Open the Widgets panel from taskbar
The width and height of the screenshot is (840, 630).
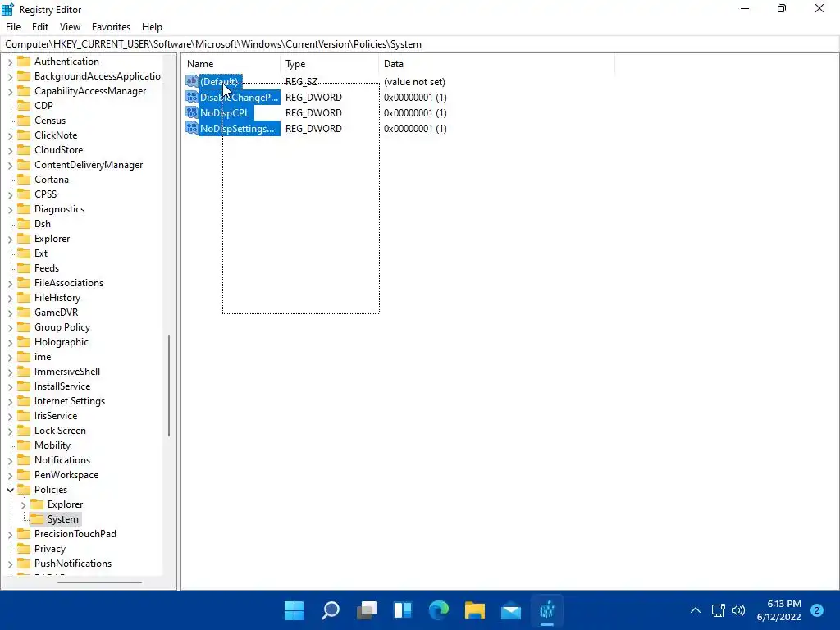pyautogui.click(x=402, y=610)
